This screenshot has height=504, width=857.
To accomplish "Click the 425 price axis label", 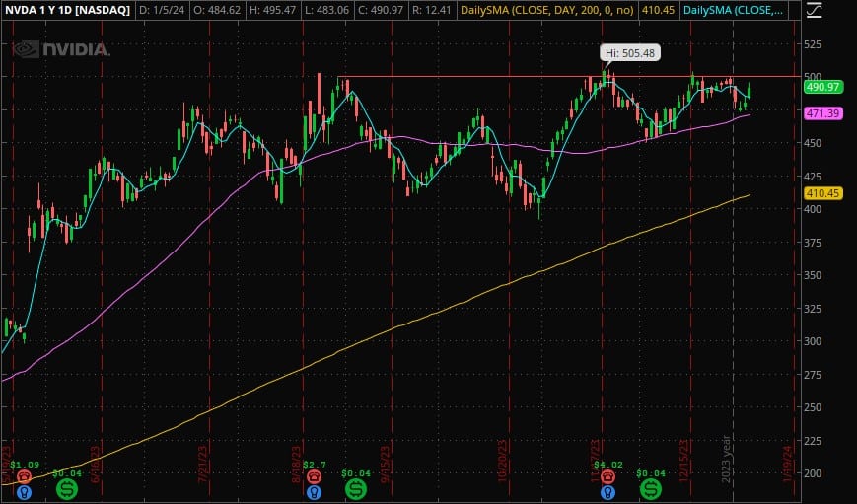I will click(x=813, y=176).
